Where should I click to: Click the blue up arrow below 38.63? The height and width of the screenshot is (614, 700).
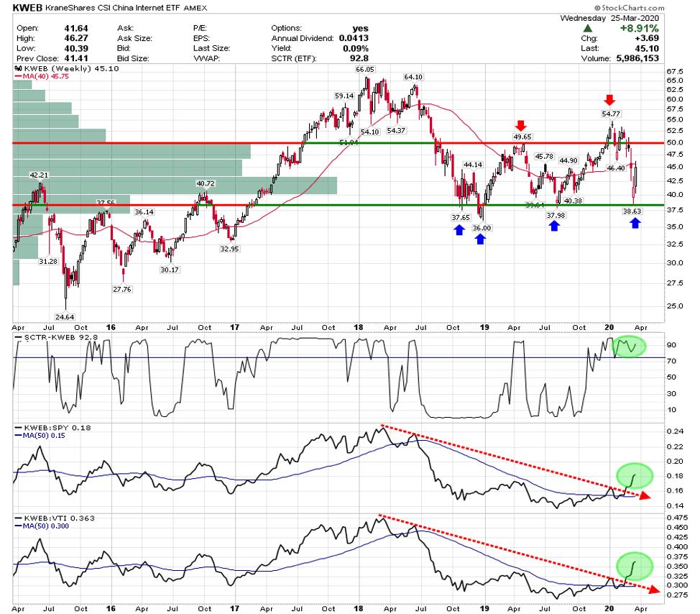click(x=635, y=224)
